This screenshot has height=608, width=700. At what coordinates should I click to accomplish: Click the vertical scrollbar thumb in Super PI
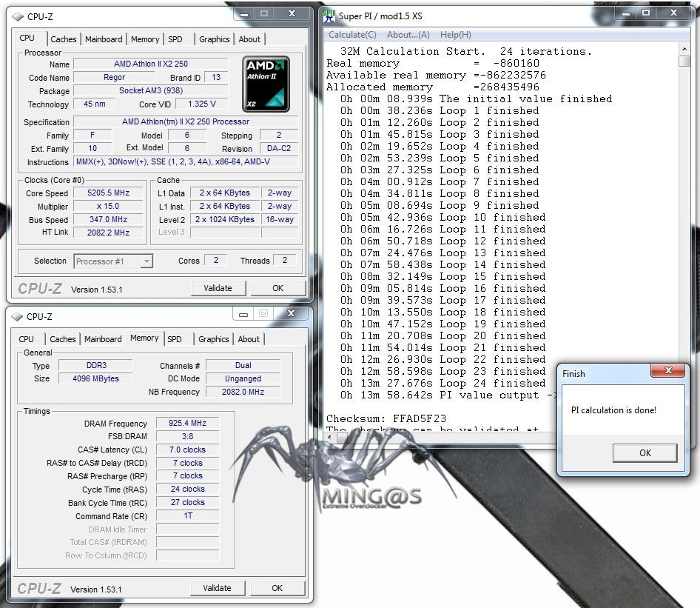(x=684, y=61)
